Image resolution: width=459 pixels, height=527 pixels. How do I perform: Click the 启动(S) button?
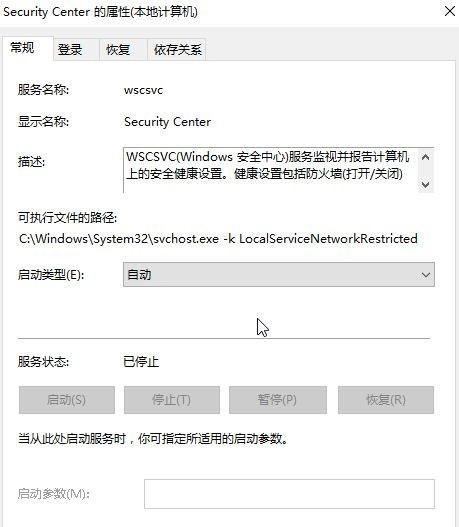tap(67, 400)
